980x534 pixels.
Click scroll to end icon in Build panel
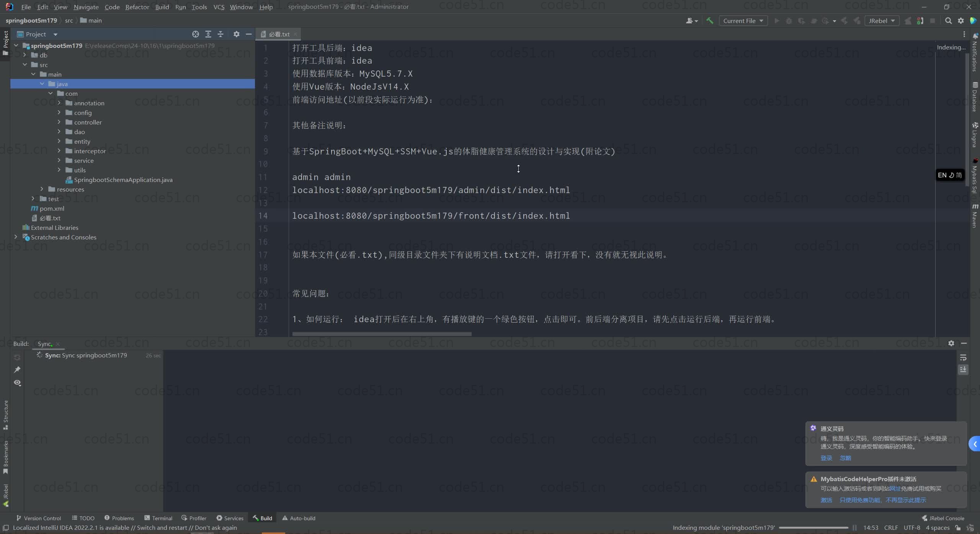click(963, 370)
